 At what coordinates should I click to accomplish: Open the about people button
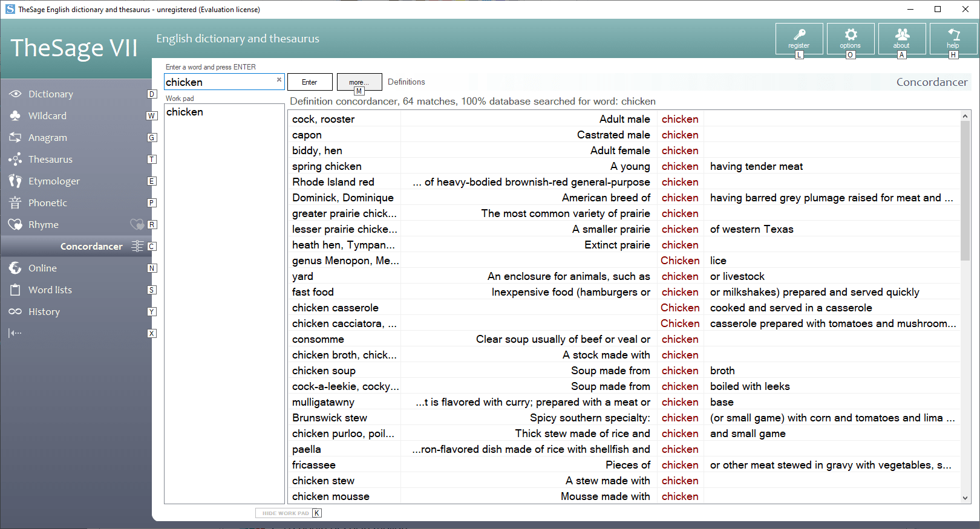(x=902, y=39)
